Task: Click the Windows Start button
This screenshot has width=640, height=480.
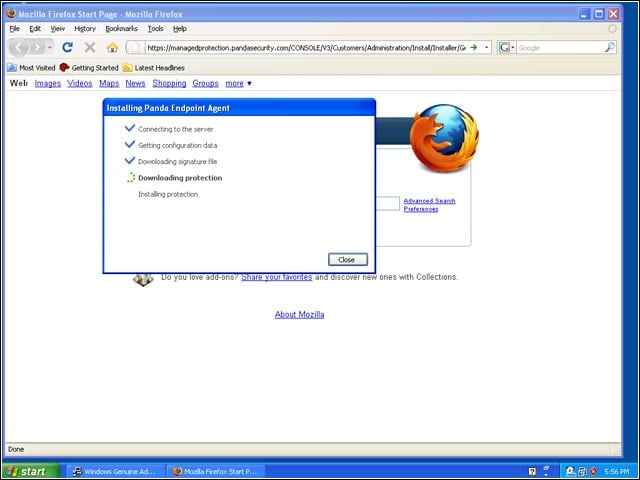Action: (31, 471)
